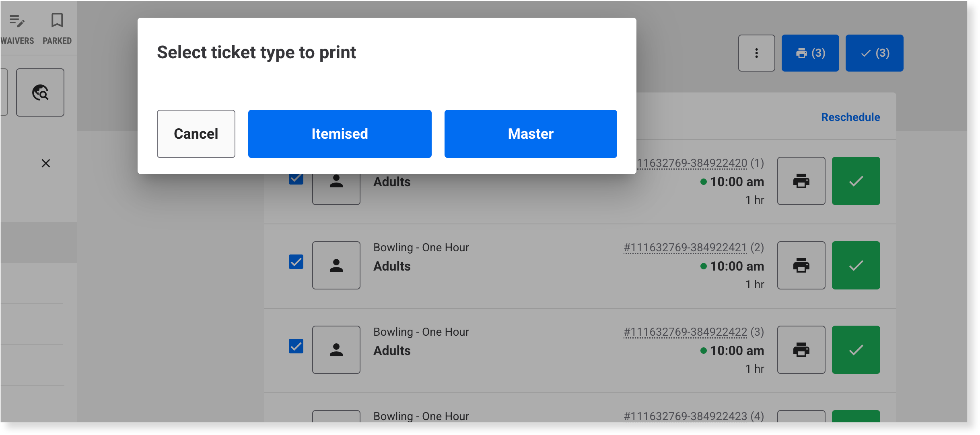Image resolution: width=980 pixels, height=435 pixels.
Task: Click 'Adults' label on ticket (3)
Action: click(392, 351)
